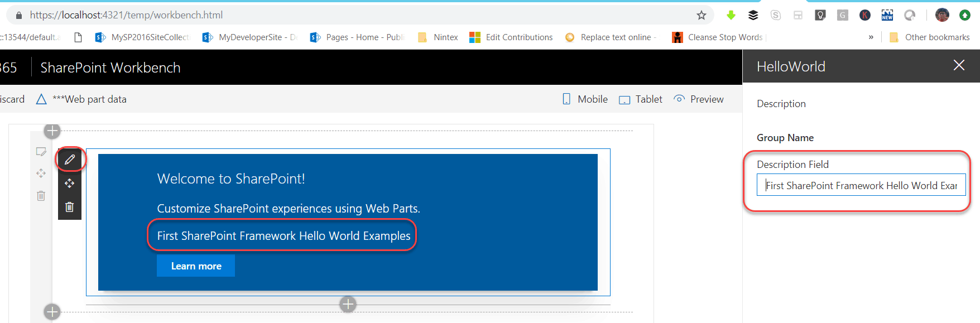Click the web part edit pencil icon
980x323 pixels.
pos(70,160)
